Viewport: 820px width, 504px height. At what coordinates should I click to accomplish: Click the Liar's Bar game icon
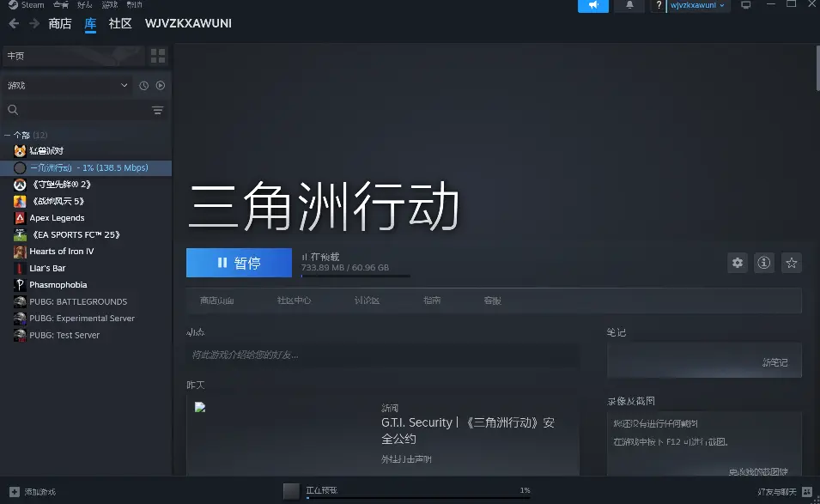[x=20, y=268]
